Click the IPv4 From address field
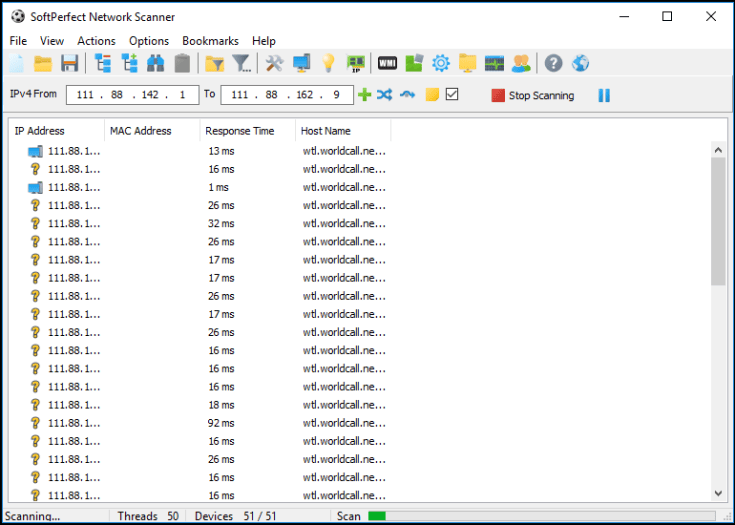The height and width of the screenshot is (525, 735). tap(132, 95)
